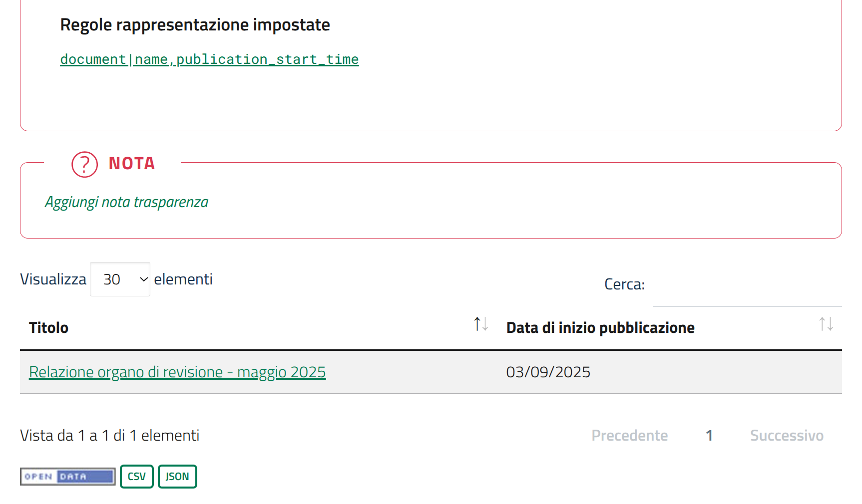
Task: Click Aggiungi nota trasparenza
Action: (126, 202)
